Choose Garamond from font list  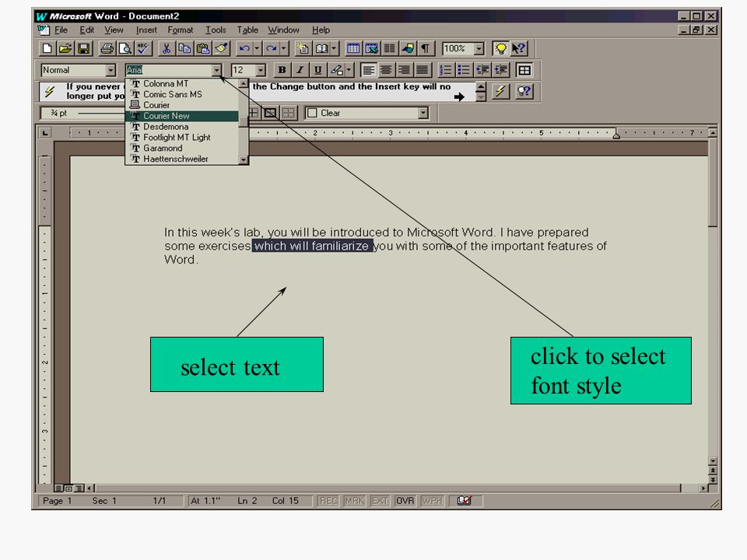(181, 148)
